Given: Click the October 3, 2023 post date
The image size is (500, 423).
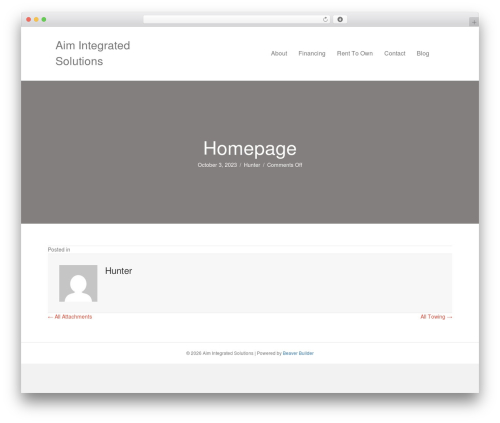Looking at the screenshot, I should click(217, 165).
